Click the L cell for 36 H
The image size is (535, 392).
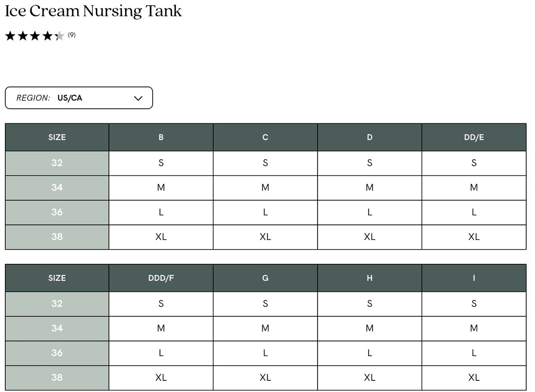point(370,353)
